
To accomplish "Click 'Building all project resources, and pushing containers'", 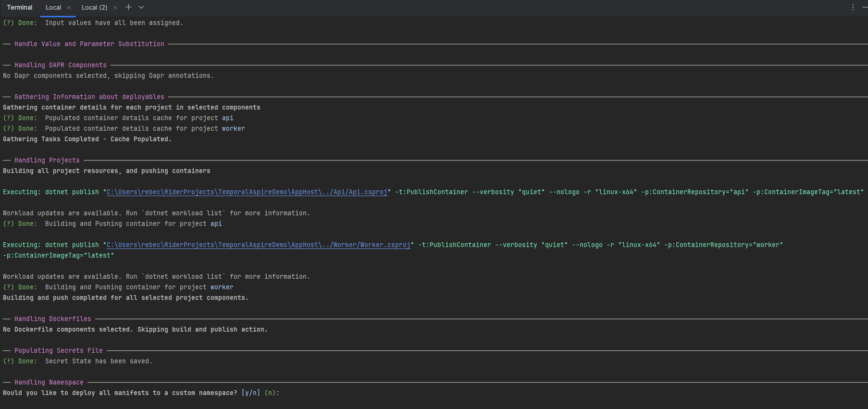I will click(x=107, y=171).
